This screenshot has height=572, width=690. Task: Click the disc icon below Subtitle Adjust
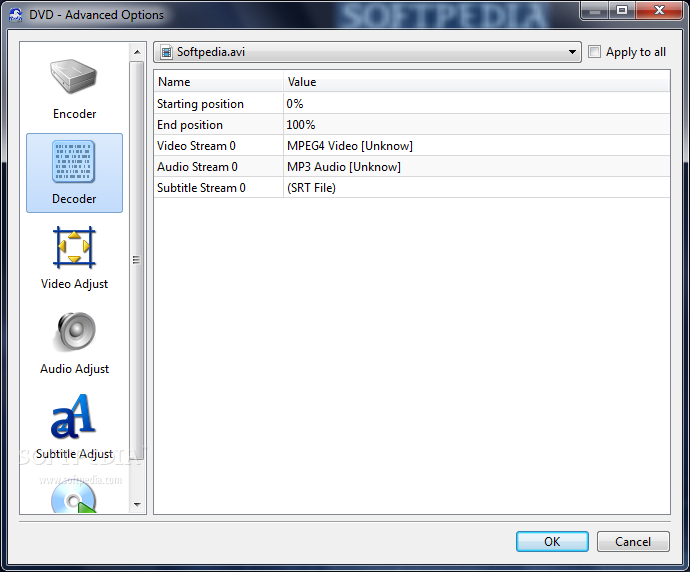[x=73, y=497]
